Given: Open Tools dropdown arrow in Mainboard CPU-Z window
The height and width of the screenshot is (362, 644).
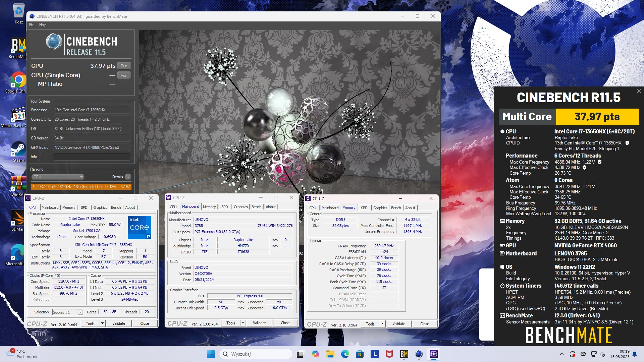Looking at the screenshot, I should 243,323.
